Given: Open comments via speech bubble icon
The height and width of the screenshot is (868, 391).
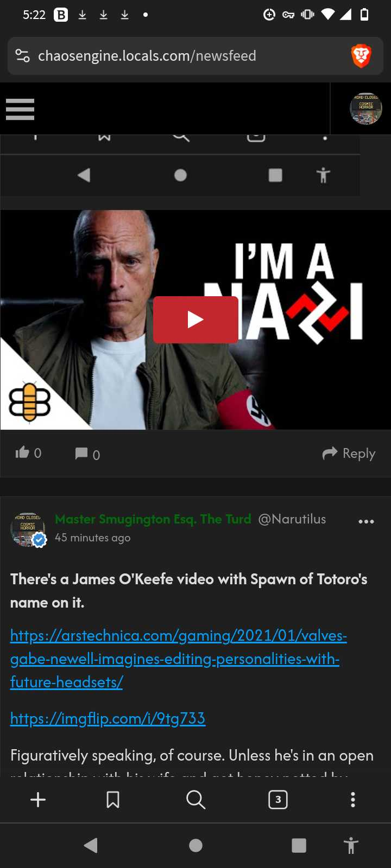Looking at the screenshot, I should pos(81,454).
